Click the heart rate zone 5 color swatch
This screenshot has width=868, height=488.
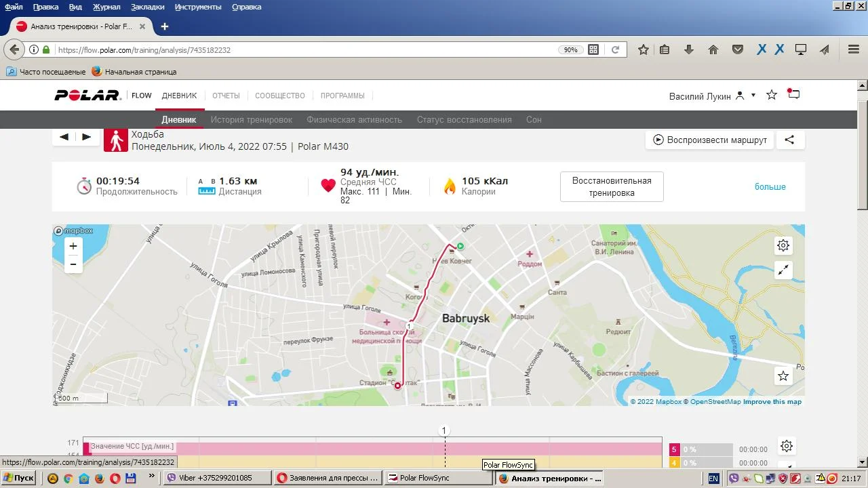(x=674, y=449)
